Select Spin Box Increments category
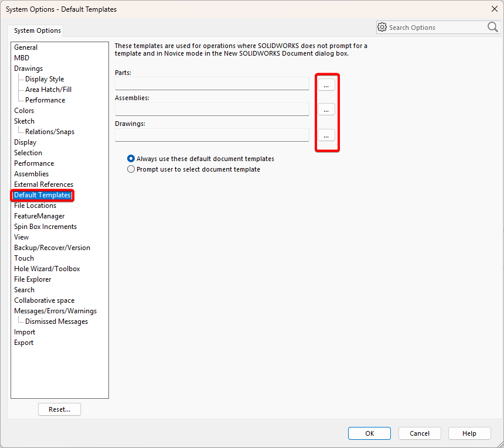 45,227
